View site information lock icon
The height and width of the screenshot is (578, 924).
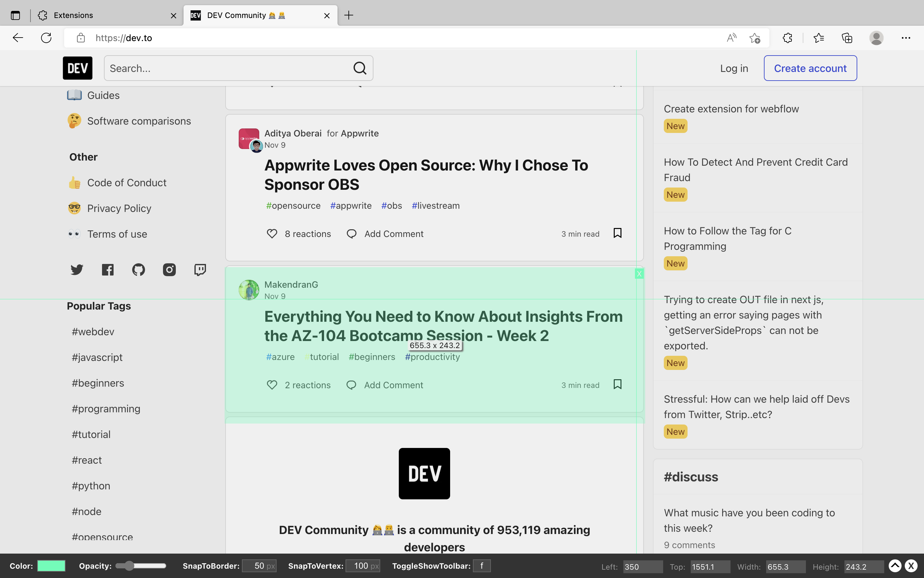coord(81,38)
